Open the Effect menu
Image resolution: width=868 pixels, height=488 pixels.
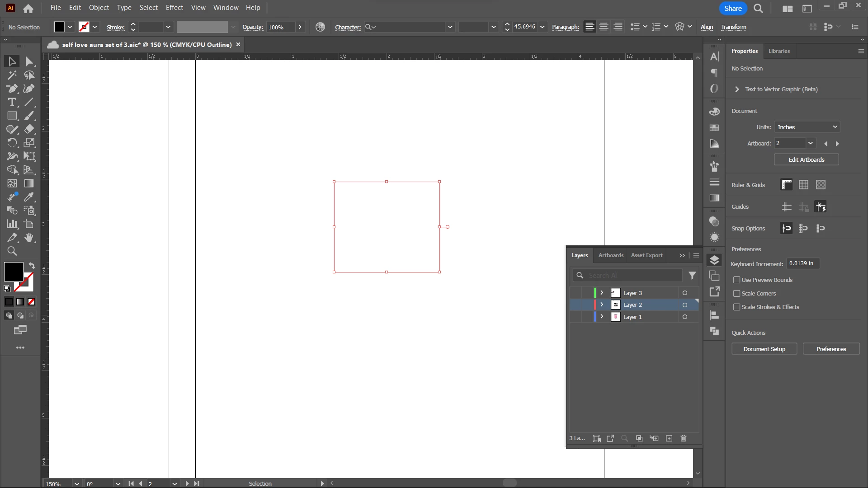point(174,8)
